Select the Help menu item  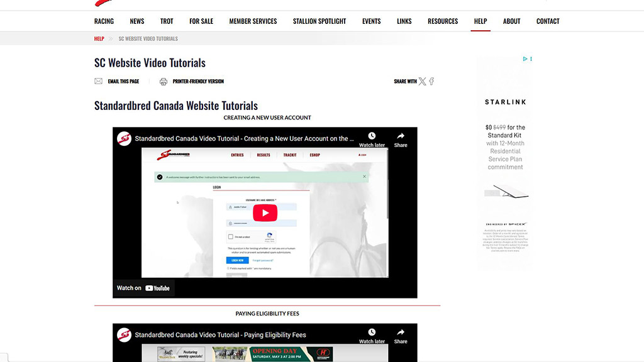(x=480, y=21)
